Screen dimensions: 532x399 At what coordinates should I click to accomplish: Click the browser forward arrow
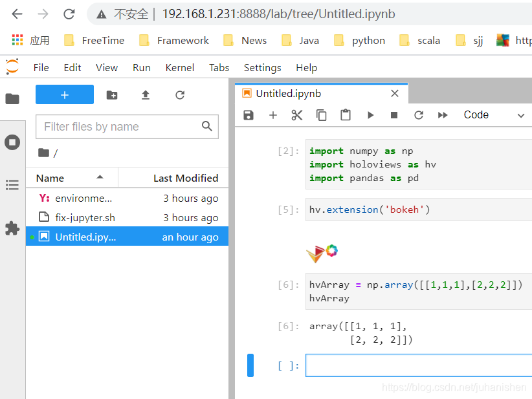43,14
